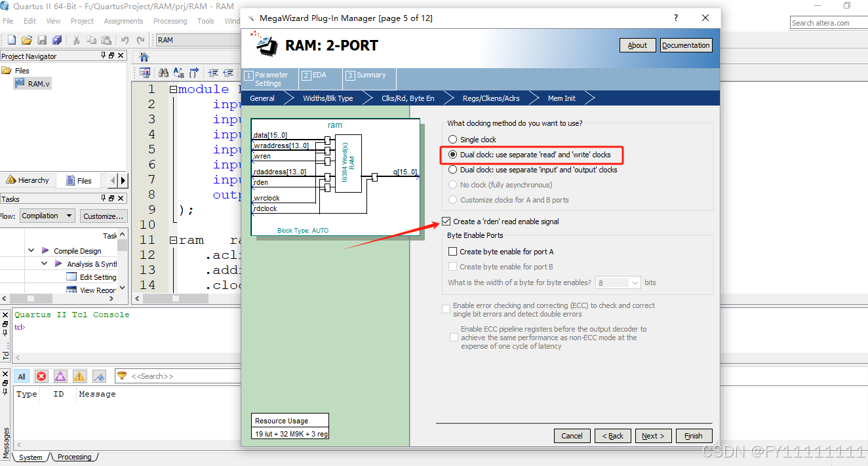Filter messages by the red error icon
The image size is (868, 466).
[41, 376]
